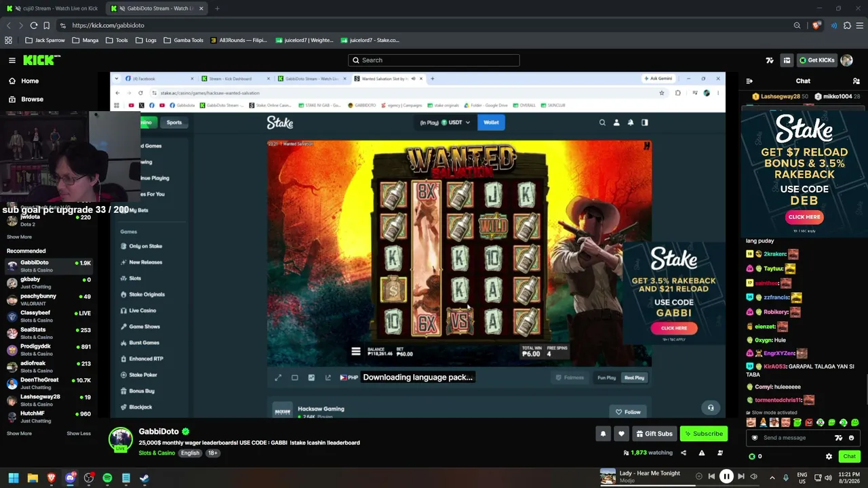Click Show More under recommended channels
Screen dimensions: 868x488
pos(19,433)
